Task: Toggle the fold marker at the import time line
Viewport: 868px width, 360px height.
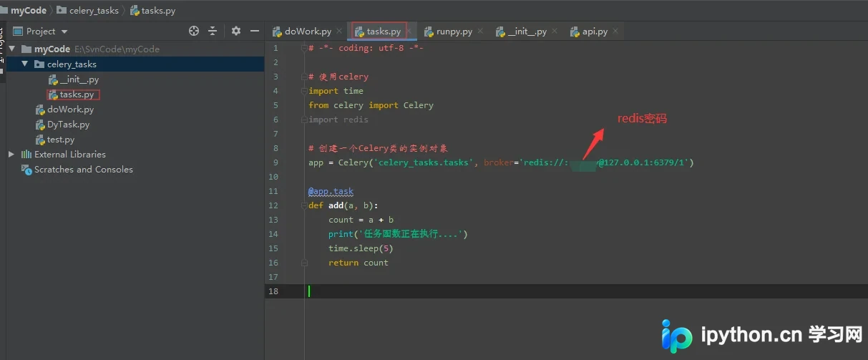Action: 304,91
